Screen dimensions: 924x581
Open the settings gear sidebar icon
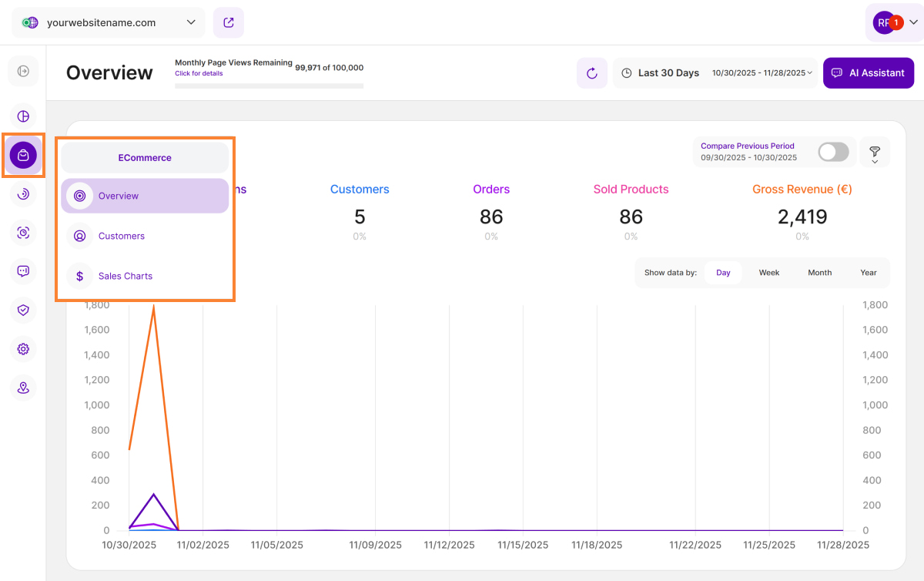[23, 349]
